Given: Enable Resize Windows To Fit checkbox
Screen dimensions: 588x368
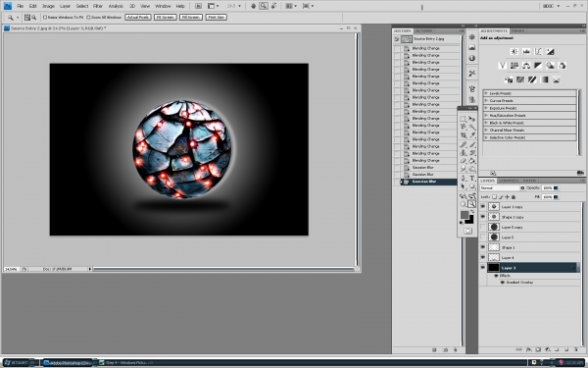Looking at the screenshot, I should [45, 18].
